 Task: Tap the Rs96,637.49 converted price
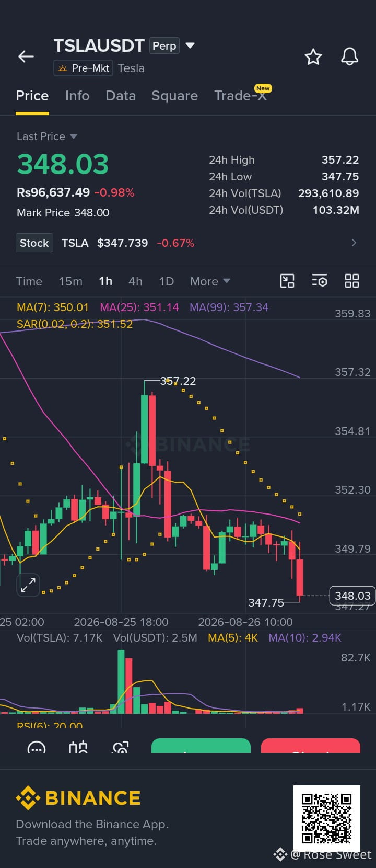tap(53, 192)
